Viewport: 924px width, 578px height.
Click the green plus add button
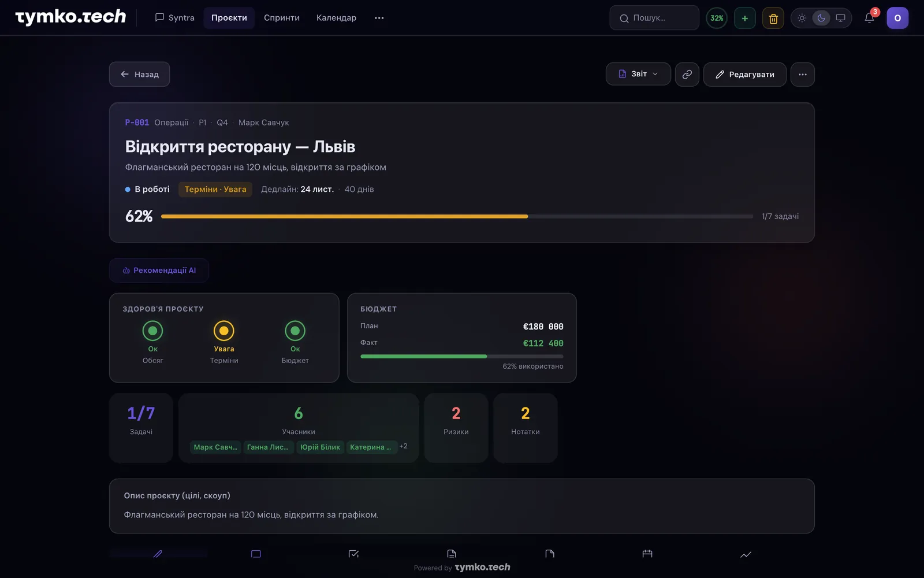(744, 18)
